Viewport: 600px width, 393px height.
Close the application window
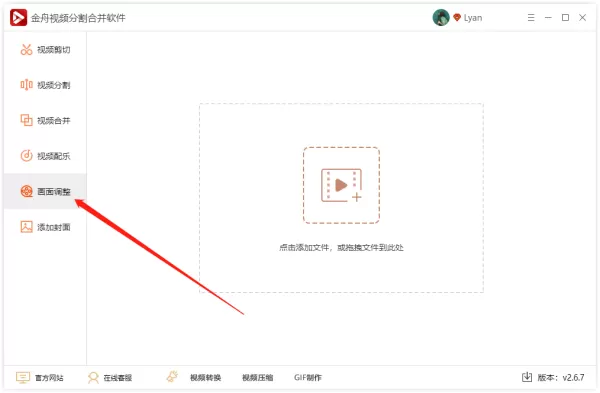(582, 18)
